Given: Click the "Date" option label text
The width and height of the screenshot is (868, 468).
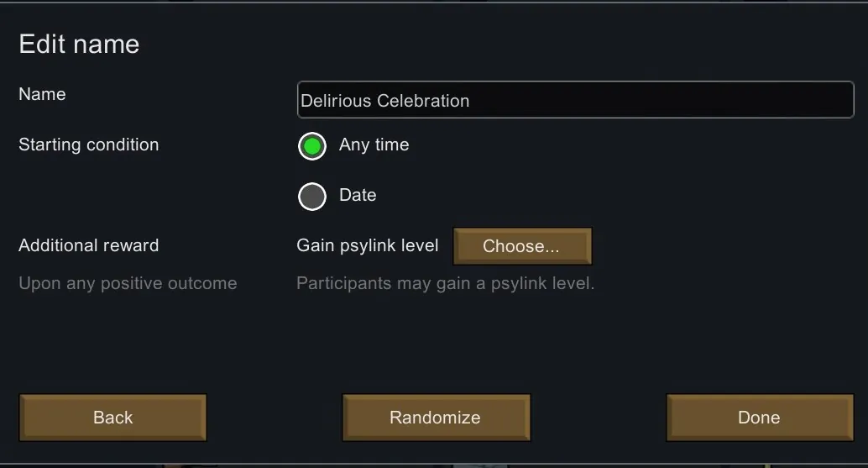Looking at the screenshot, I should (358, 195).
